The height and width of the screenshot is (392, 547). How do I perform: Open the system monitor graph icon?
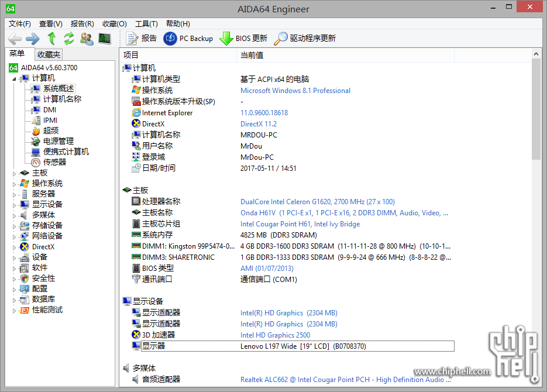(x=105, y=39)
